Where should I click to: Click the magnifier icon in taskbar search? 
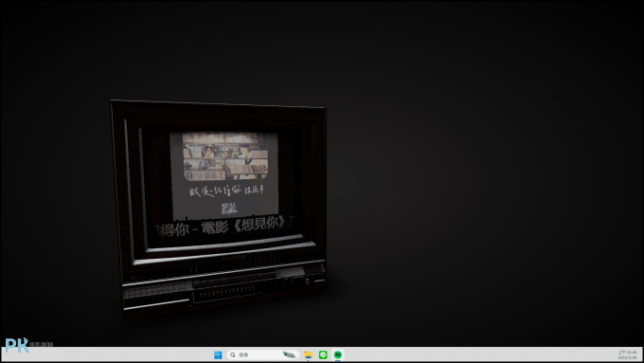[233, 354]
